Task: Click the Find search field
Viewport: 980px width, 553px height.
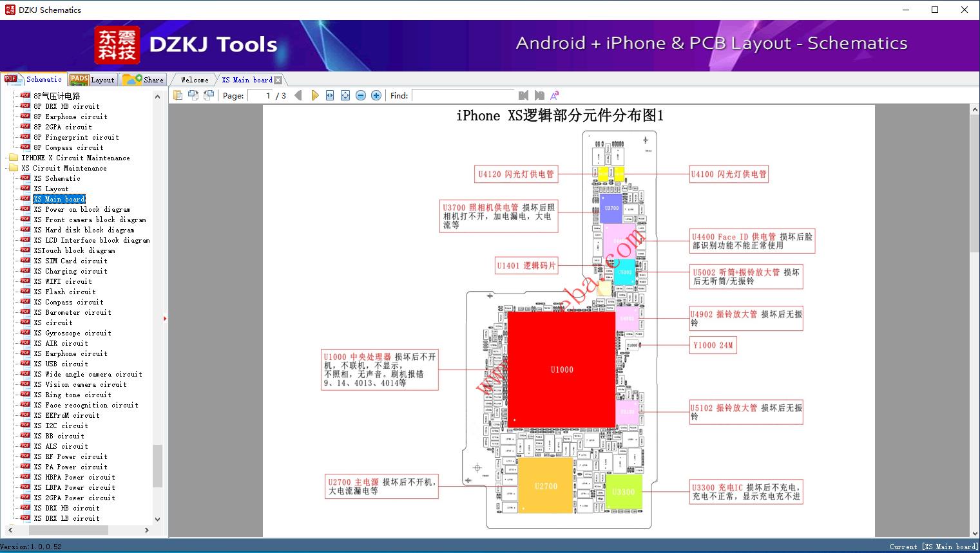Action: [463, 95]
